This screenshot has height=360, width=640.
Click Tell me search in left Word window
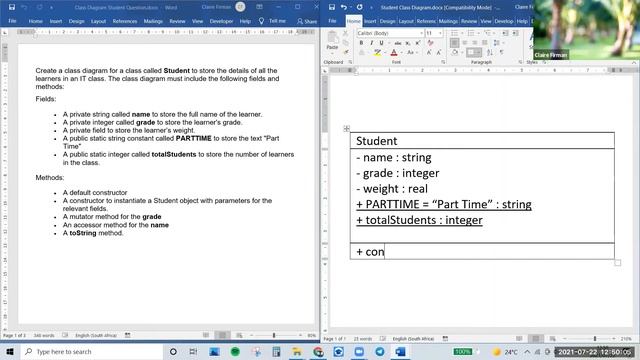pos(273,21)
